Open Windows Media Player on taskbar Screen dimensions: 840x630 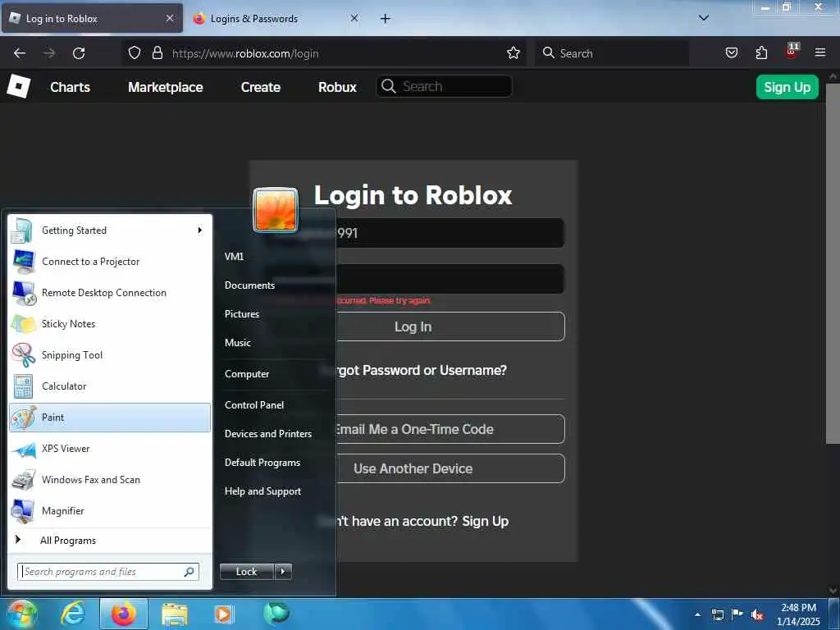point(223,614)
